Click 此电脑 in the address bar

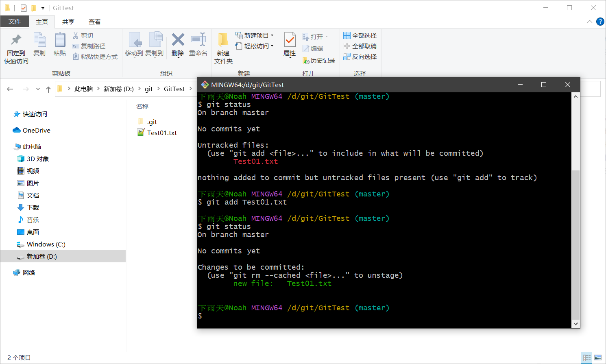coord(84,89)
